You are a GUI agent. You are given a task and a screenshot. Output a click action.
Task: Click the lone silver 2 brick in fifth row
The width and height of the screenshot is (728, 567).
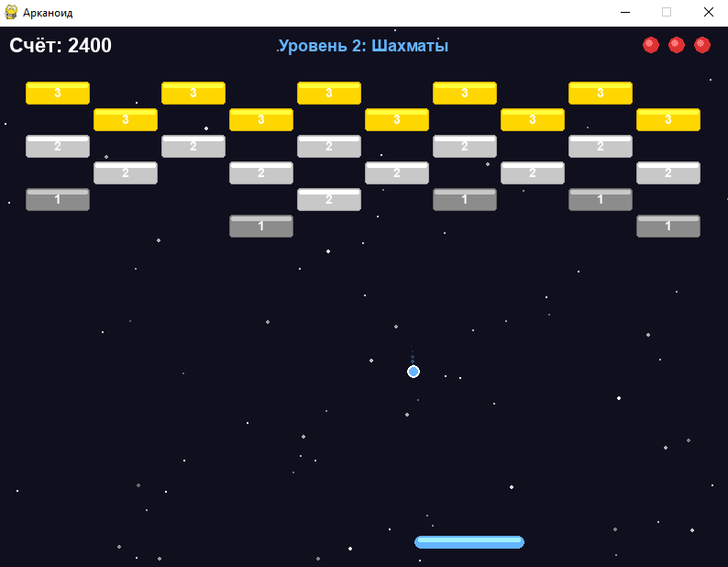(x=329, y=199)
